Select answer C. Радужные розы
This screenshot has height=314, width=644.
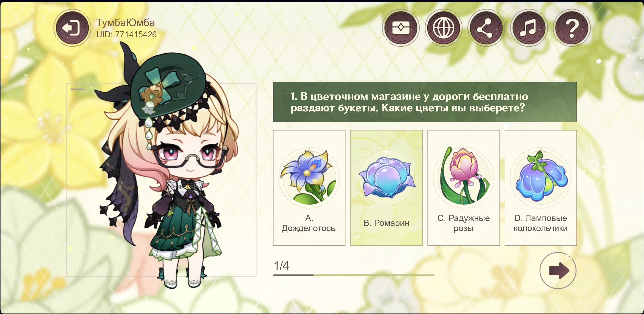[464, 188]
